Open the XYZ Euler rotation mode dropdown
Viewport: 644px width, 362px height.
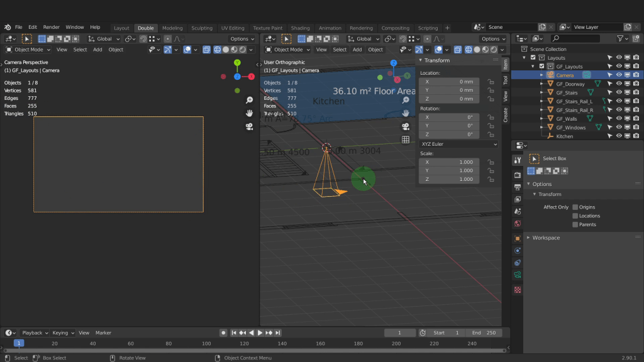(x=459, y=144)
